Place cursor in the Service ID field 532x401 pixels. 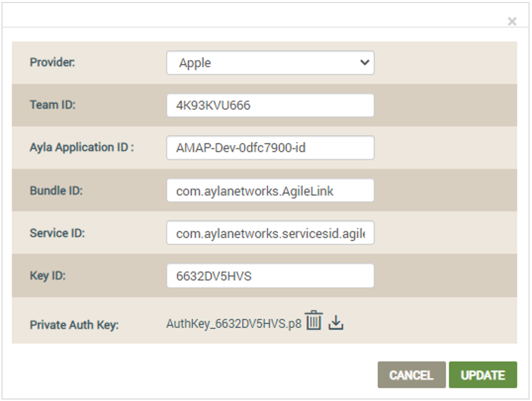coord(270,233)
